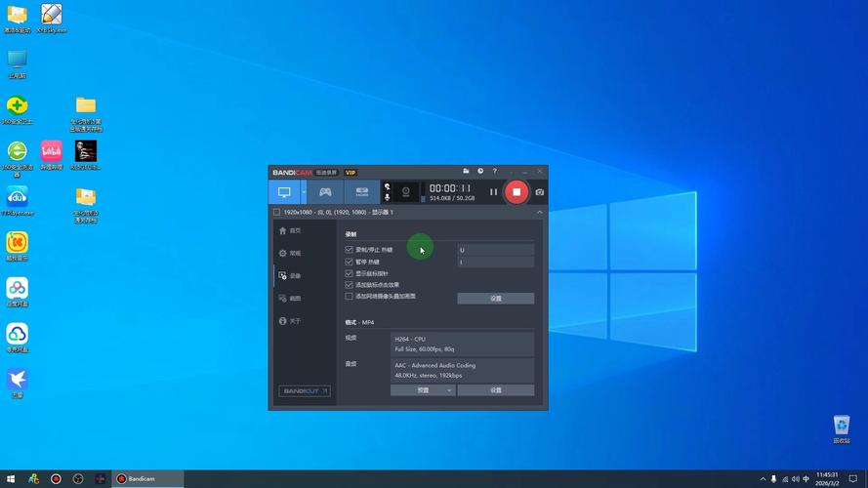This screenshot has height=488, width=868.
Task: Click the H264 - CPU video codec info
Action: tap(462, 345)
